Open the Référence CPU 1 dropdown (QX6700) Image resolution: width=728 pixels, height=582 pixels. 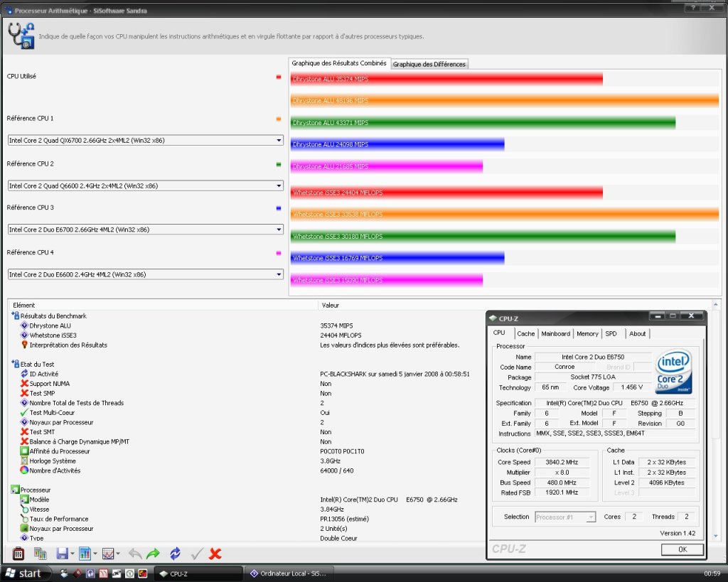(146, 140)
